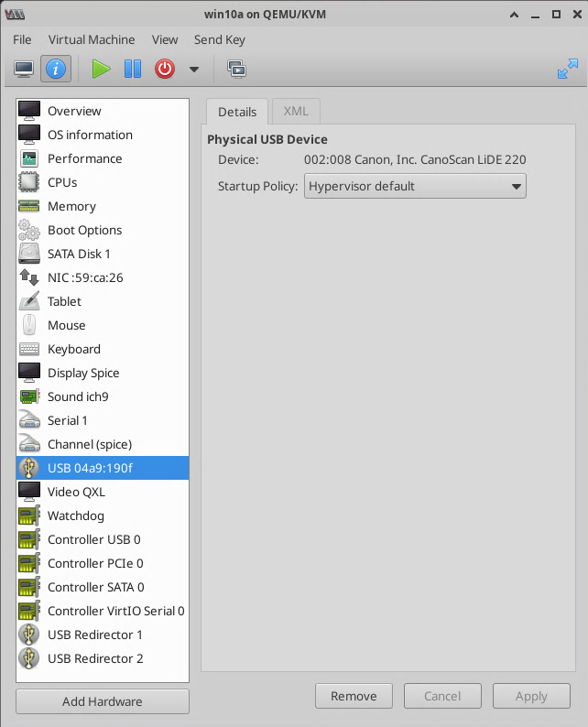The height and width of the screenshot is (727, 588).
Task: Switch to fullscreen view icon
Action: [x=568, y=69]
